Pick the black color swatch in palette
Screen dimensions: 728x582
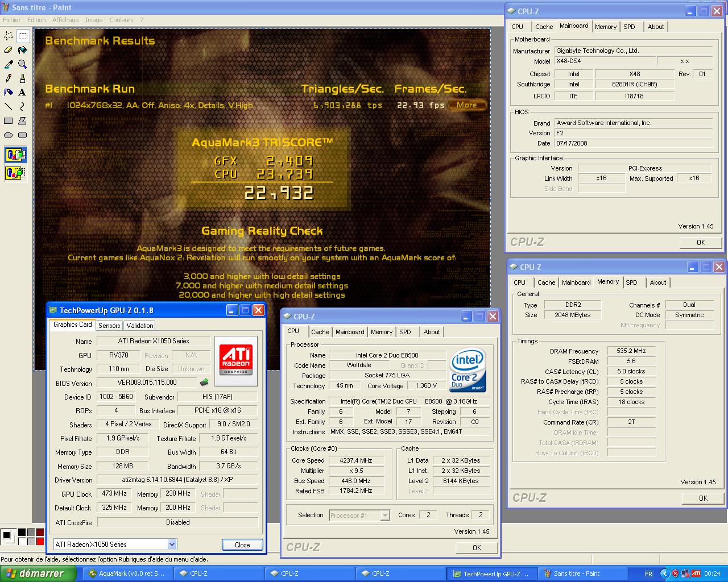(22, 533)
